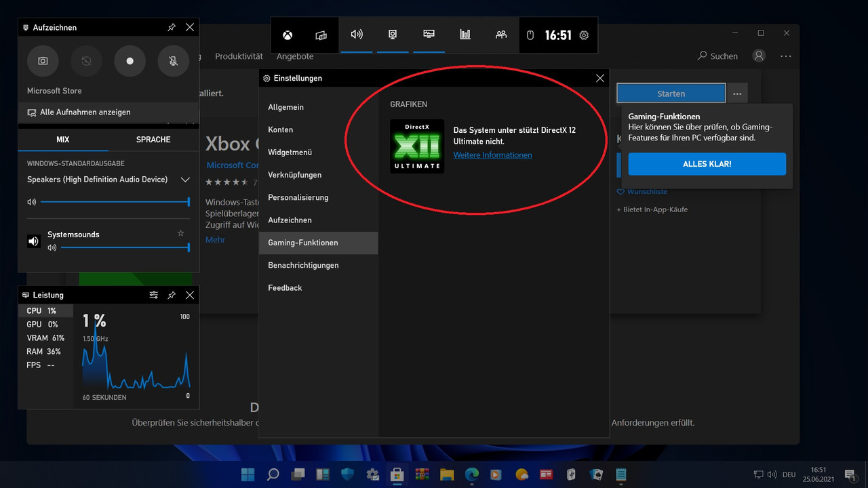The height and width of the screenshot is (488, 868).
Task: Toggle the Performance widget in Game Bar
Action: click(429, 35)
